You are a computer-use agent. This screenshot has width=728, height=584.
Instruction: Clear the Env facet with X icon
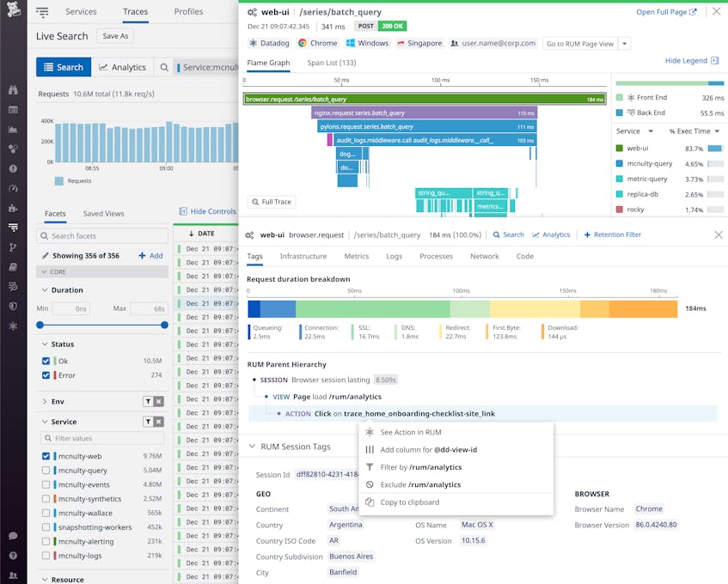159,401
